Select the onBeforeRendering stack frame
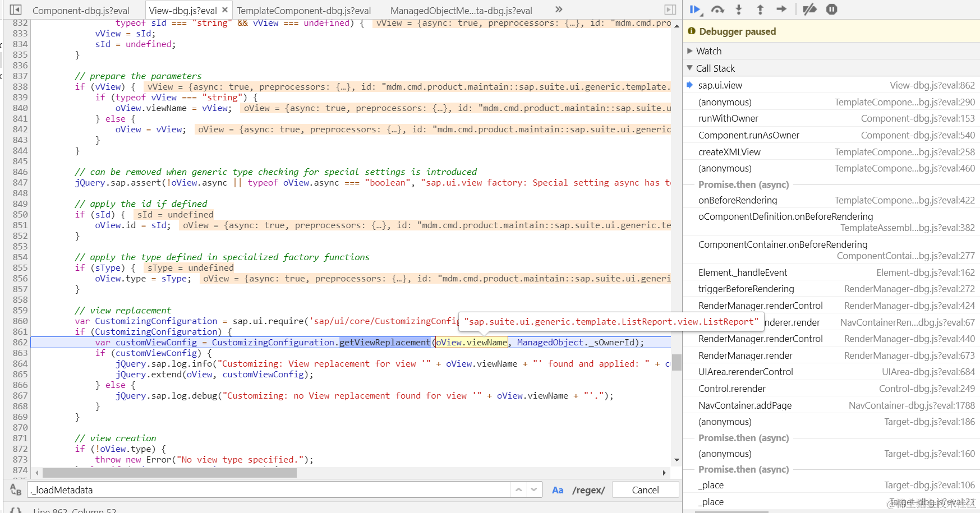 tap(831, 200)
